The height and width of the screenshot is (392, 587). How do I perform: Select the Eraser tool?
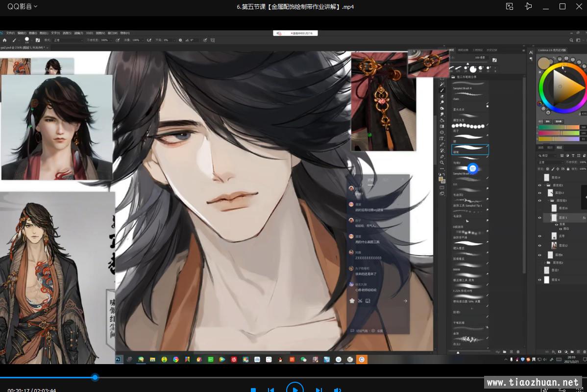point(442,96)
